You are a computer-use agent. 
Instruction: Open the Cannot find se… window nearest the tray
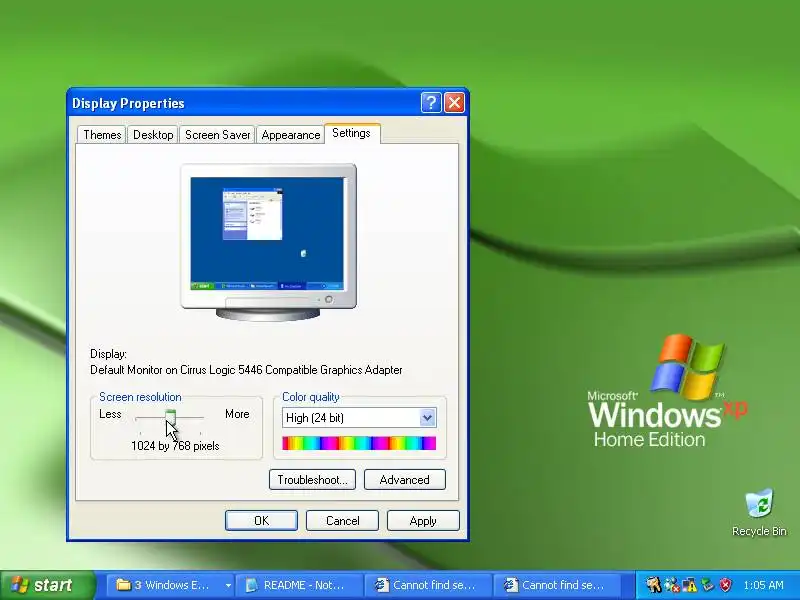557,585
